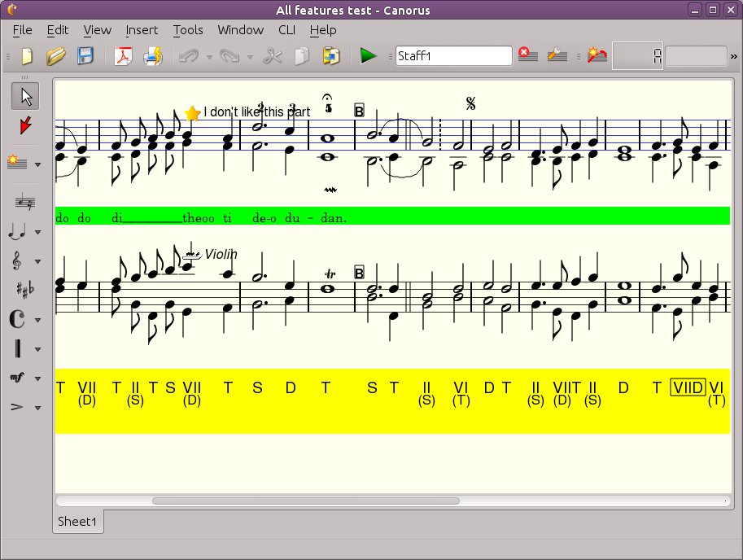Click the remove staff icon
The height and width of the screenshot is (560, 743).
pos(527,55)
